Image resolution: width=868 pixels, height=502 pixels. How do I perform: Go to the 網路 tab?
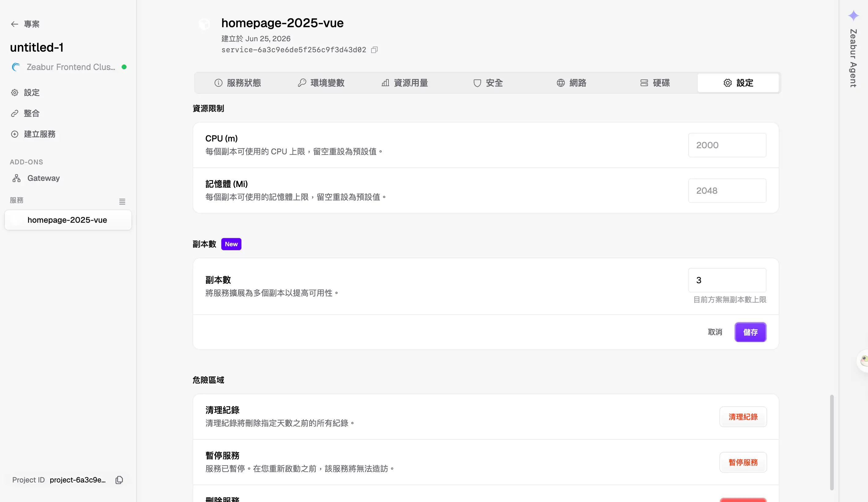(572, 83)
